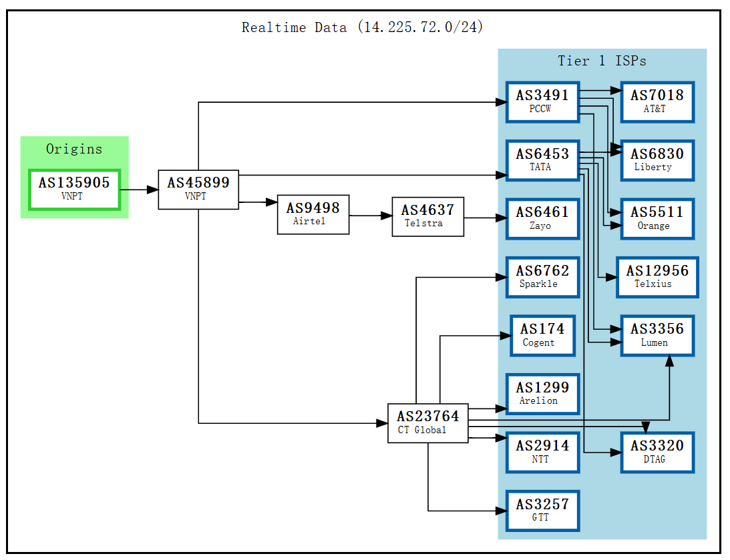Select the AS135905 VNPT origin node
This screenshot has height=560, width=730.
click(x=74, y=189)
